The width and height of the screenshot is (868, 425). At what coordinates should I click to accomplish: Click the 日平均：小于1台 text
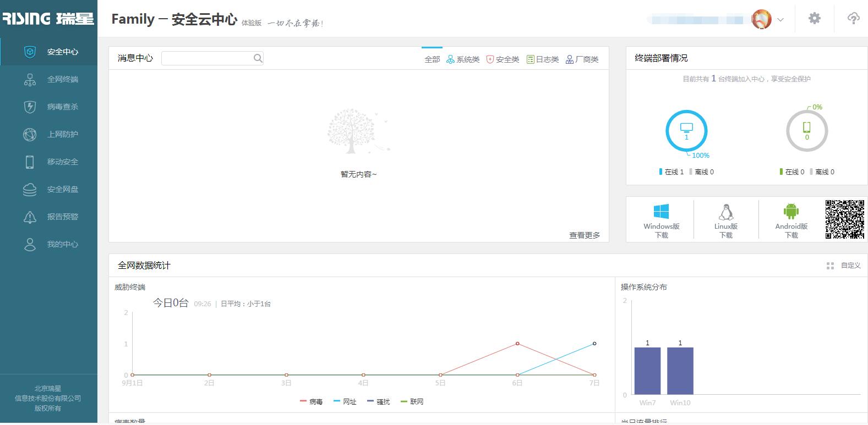[x=245, y=304]
